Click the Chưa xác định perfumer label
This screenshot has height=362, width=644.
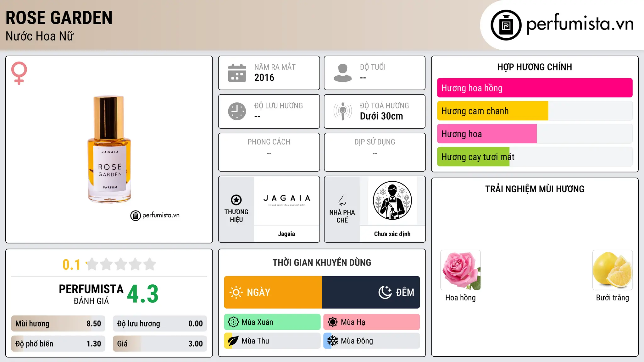(x=392, y=234)
